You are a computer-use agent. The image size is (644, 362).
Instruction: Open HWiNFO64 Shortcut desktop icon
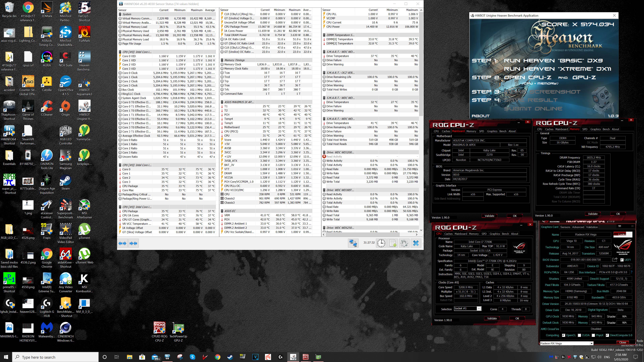(9, 135)
